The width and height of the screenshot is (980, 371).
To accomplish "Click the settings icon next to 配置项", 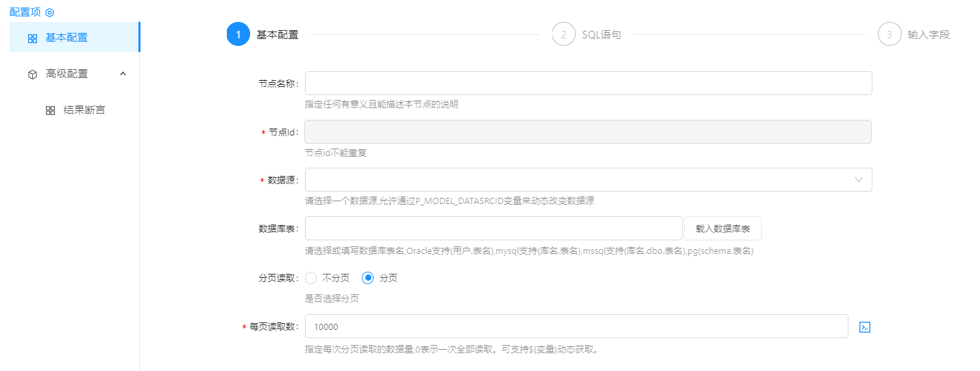I will (x=49, y=12).
